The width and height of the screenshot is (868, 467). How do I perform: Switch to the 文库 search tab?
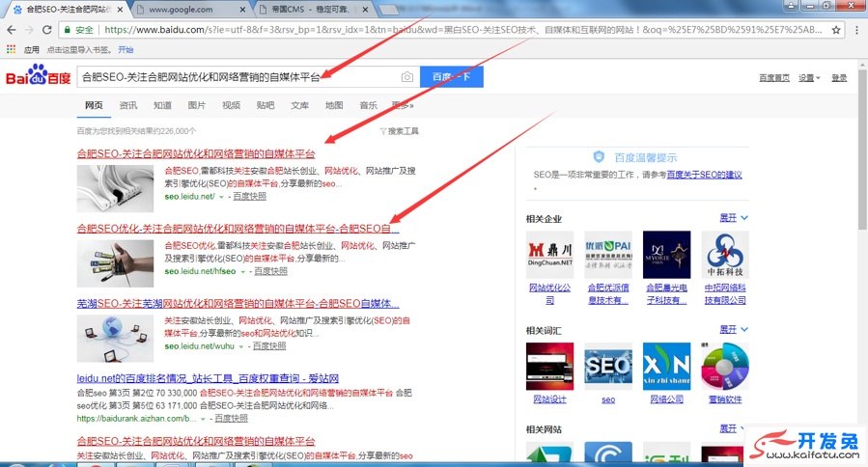click(300, 105)
